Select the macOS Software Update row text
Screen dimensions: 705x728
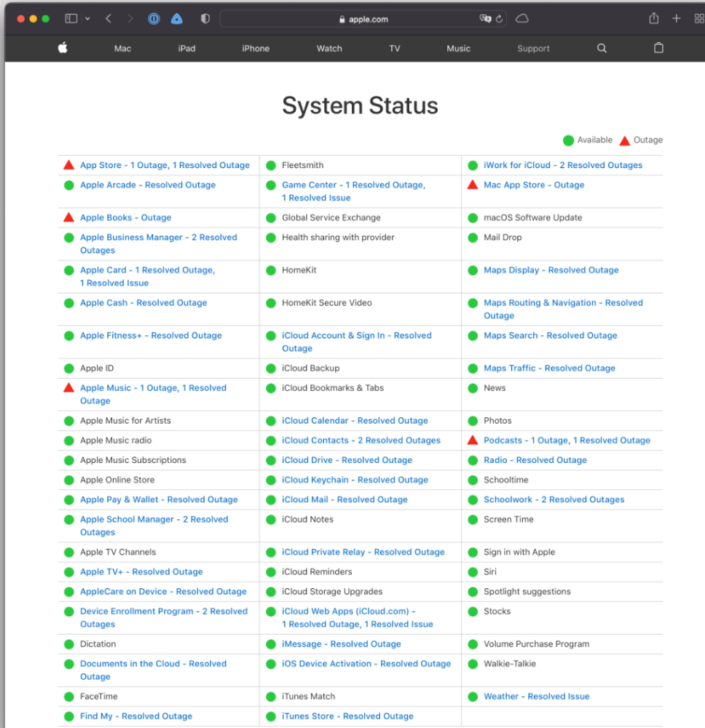click(532, 217)
